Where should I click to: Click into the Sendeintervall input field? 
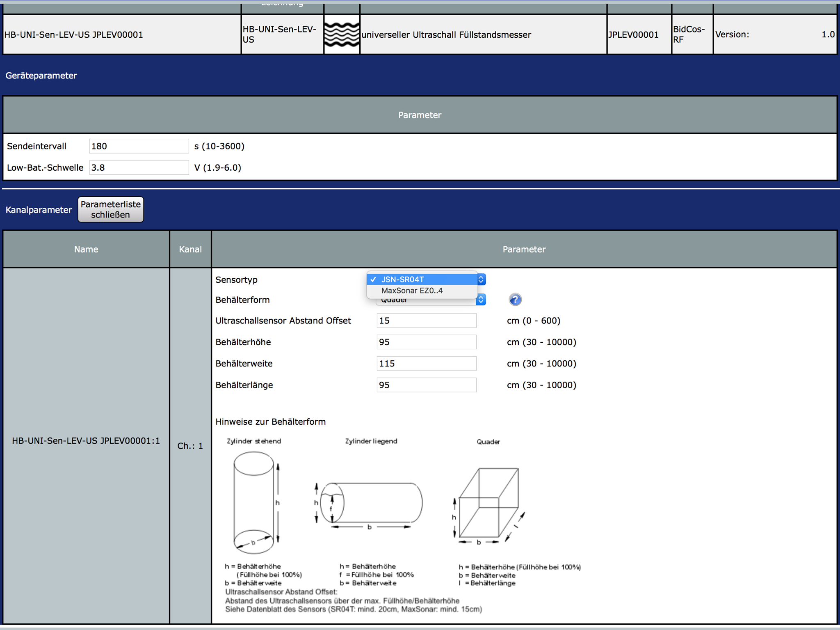139,146
